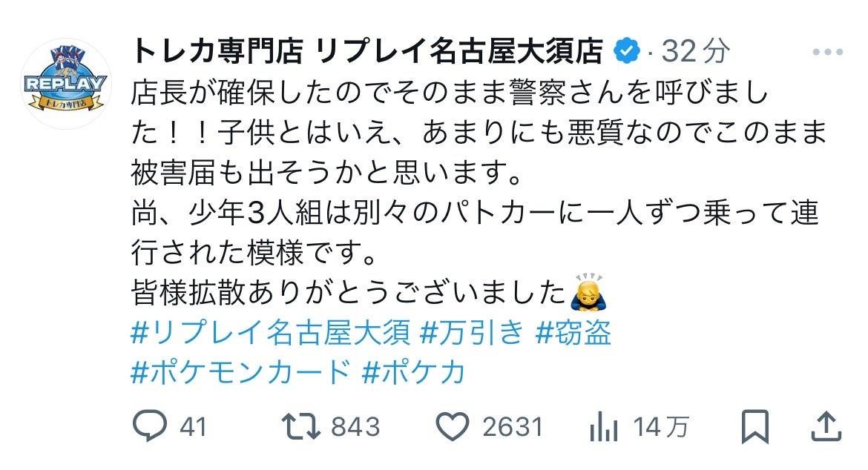Open the view count 14万
Image resolution: width=868 pixels, height=470 pixels.
(661, 427)
